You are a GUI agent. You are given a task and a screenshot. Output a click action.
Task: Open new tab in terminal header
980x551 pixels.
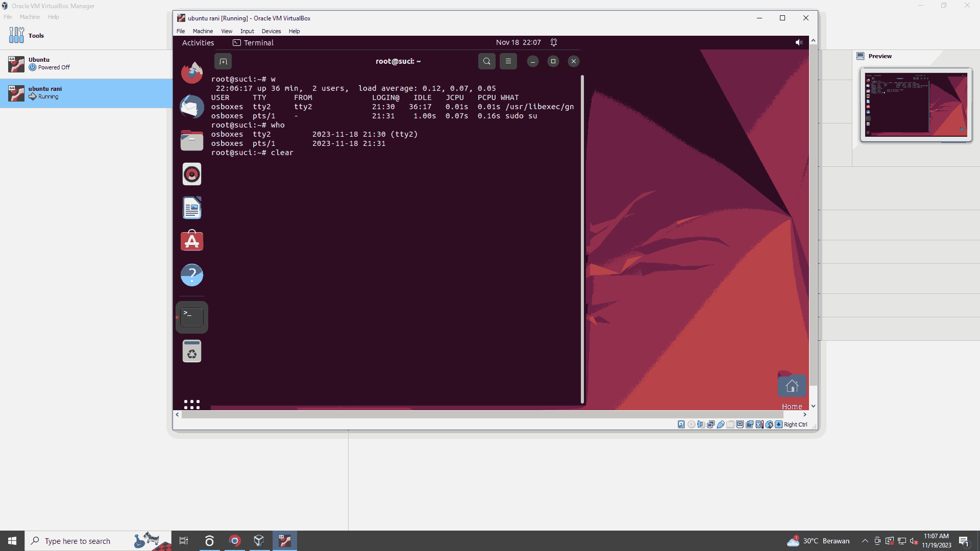tap(223, 61)
